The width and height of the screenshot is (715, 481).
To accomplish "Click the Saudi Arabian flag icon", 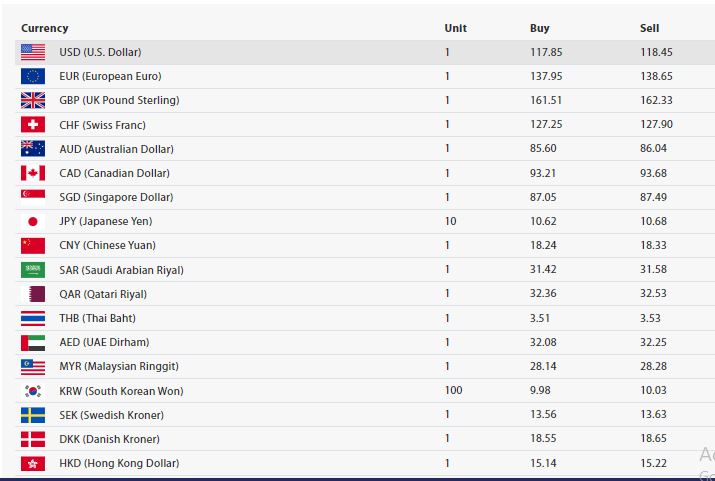I will coord(33,270).
